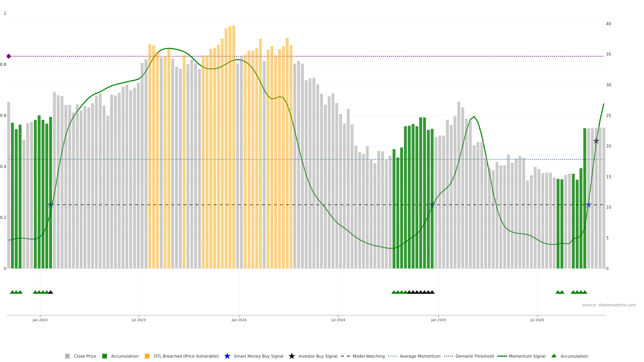Click the Jan 2024 axis label
644x362 pixels.
[239, 320]
